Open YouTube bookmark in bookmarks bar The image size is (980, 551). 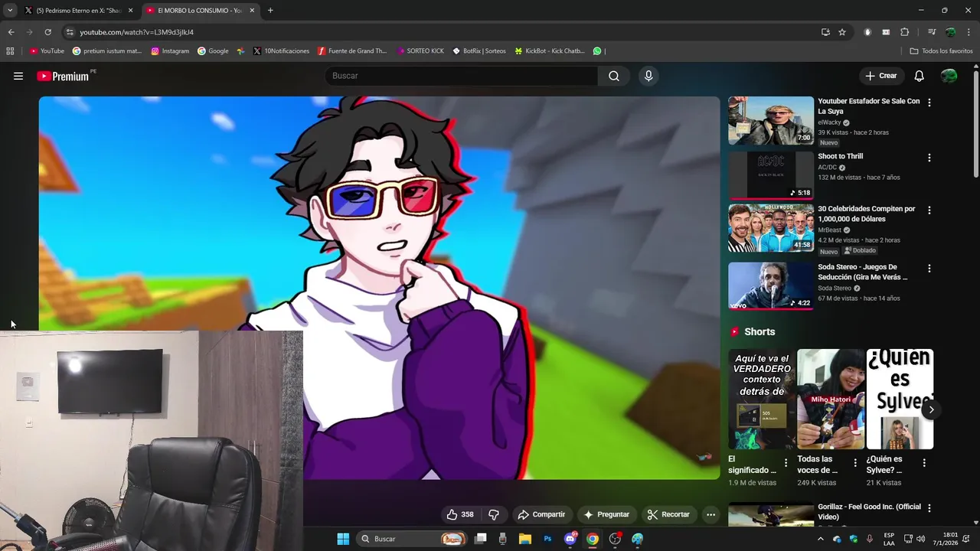pos(47,51)
